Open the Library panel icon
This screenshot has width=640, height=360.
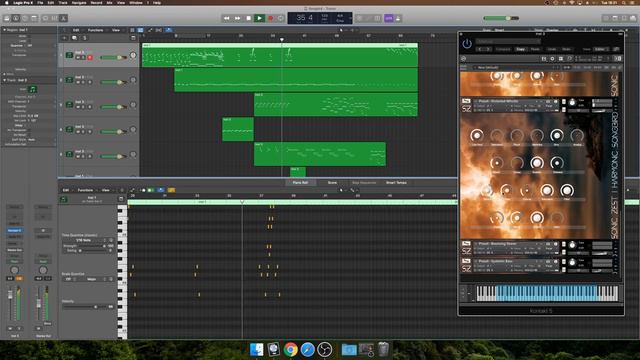coord(7,18)
